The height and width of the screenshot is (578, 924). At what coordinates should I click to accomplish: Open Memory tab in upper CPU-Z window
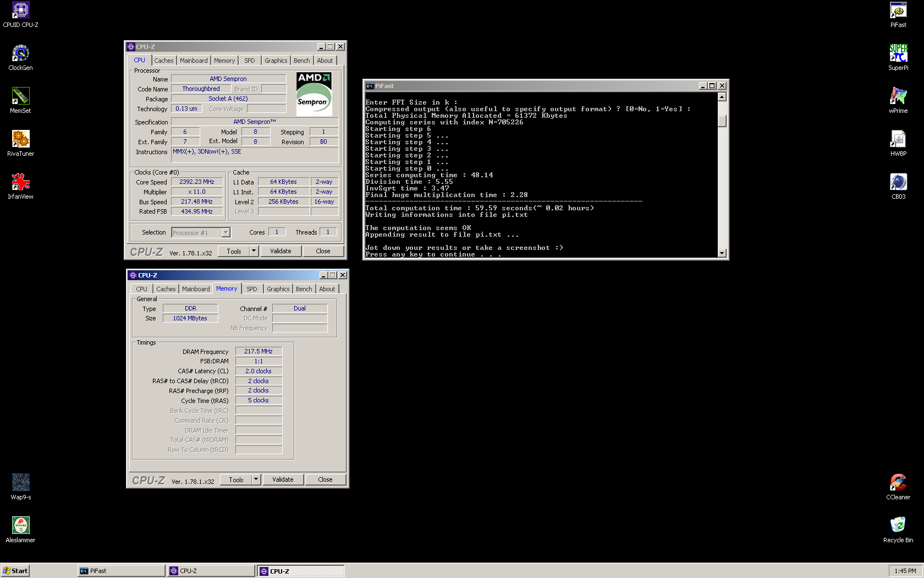coord(224,61)
